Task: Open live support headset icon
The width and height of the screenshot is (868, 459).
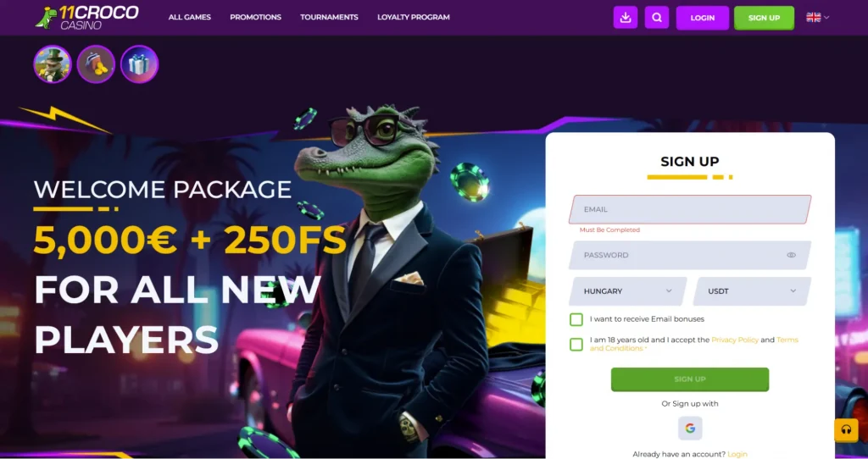Action: [846, 429]
